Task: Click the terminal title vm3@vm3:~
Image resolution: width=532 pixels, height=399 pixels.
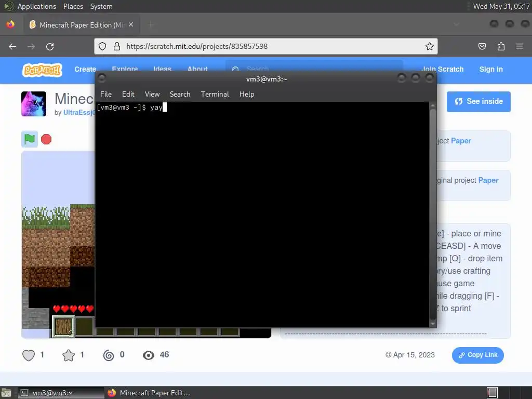Action: (267, 79)
